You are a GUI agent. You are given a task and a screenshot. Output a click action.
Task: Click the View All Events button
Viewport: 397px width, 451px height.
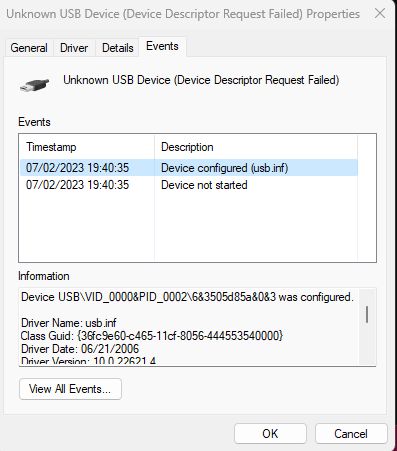(70, 389)
